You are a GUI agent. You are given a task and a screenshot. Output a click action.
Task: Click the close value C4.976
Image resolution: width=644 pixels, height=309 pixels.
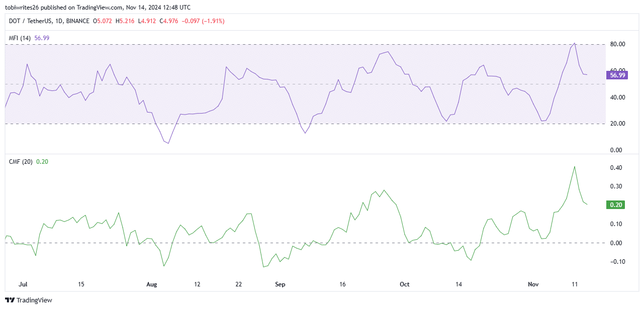(169, 21)
